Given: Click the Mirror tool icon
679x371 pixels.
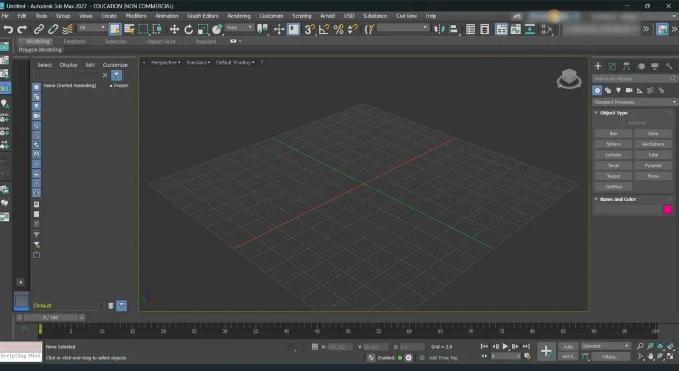Looking at the screenshot, I should coord(439,29).
